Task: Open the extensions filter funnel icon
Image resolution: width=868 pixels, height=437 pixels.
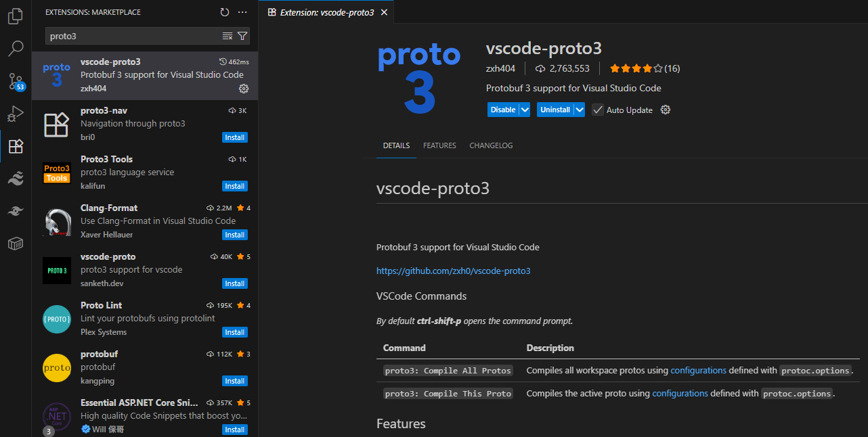Action: 242,36
